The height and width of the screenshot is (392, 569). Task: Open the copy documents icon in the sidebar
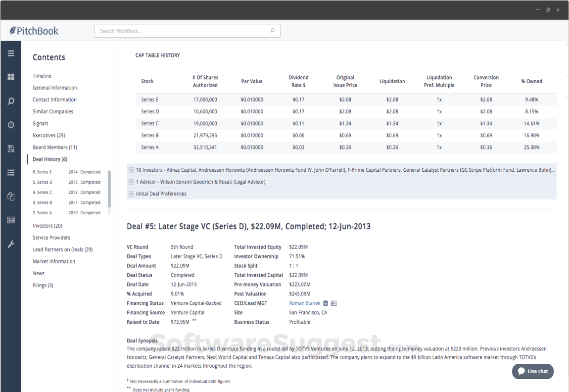tap(10, 196)
